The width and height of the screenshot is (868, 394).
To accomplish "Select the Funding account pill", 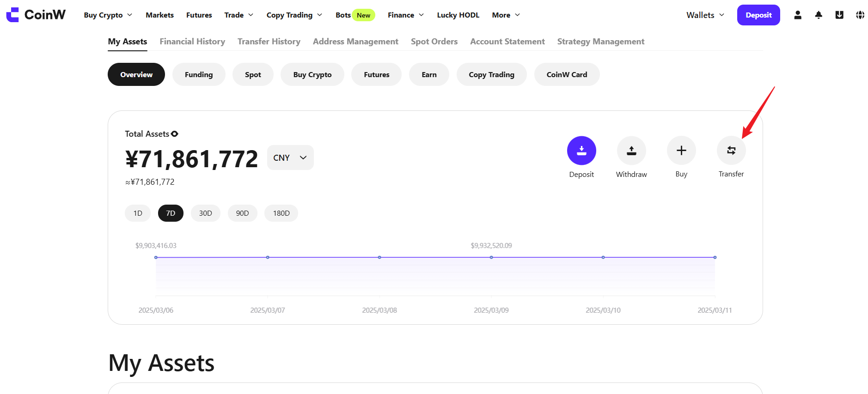I will [199, 74].
